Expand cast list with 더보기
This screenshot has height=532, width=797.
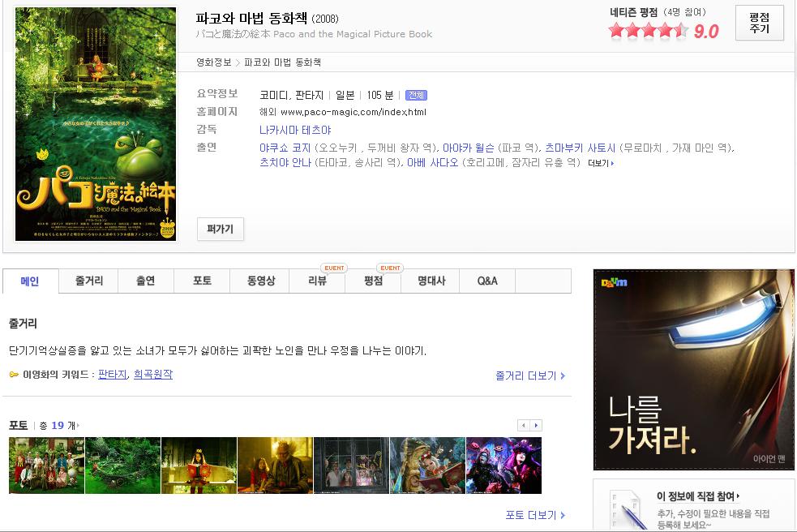pos(601,163)
